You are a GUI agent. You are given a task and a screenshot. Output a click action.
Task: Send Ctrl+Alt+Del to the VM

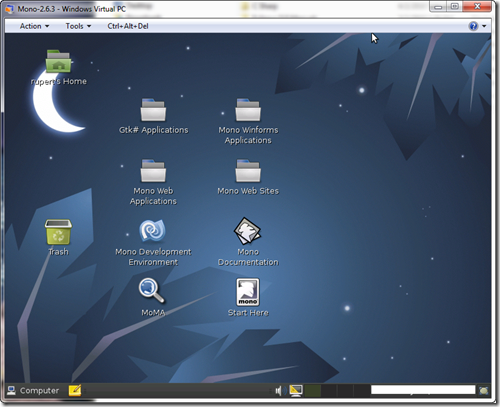pos(128,26)
